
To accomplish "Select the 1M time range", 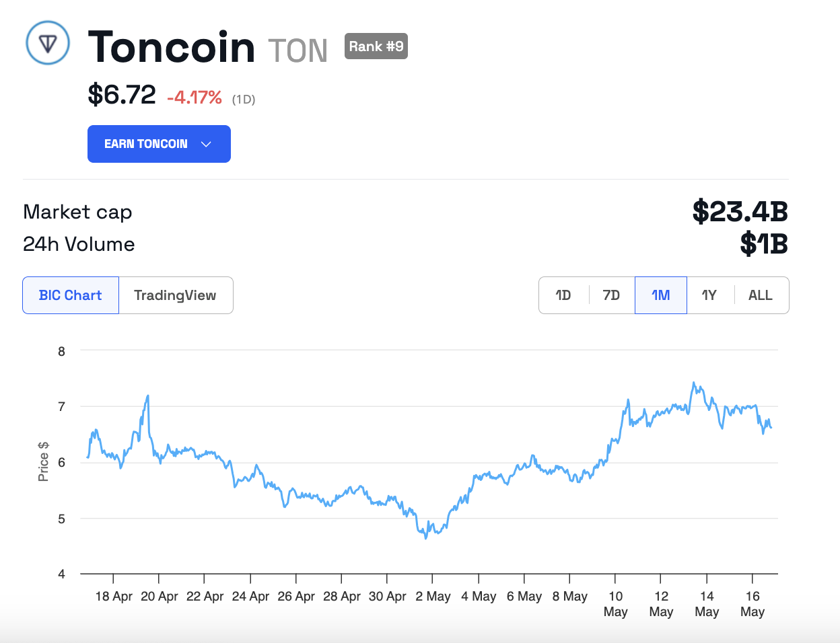I will [x=660, y=295].
